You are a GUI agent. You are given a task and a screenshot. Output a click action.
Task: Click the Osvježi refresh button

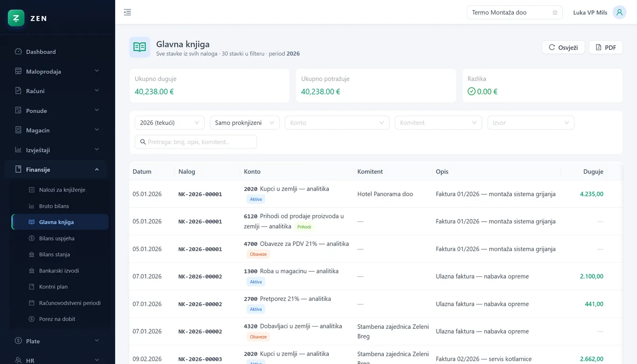coord(563,47)
